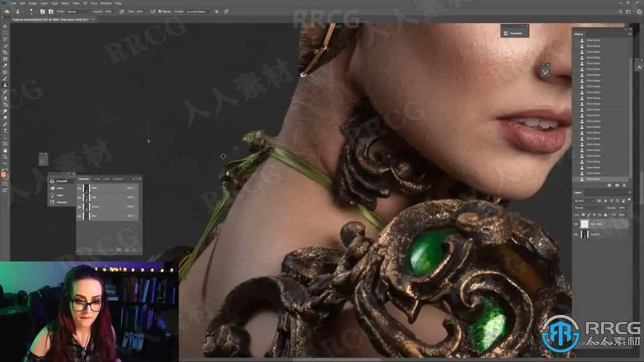Open the search icon at top right

[x=620, y=11]
